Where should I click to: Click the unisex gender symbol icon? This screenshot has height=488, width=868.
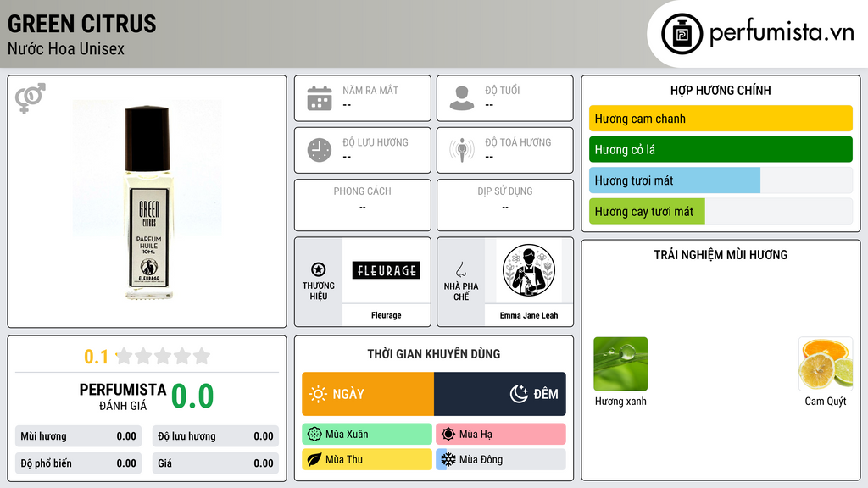[x=31, y=98]
